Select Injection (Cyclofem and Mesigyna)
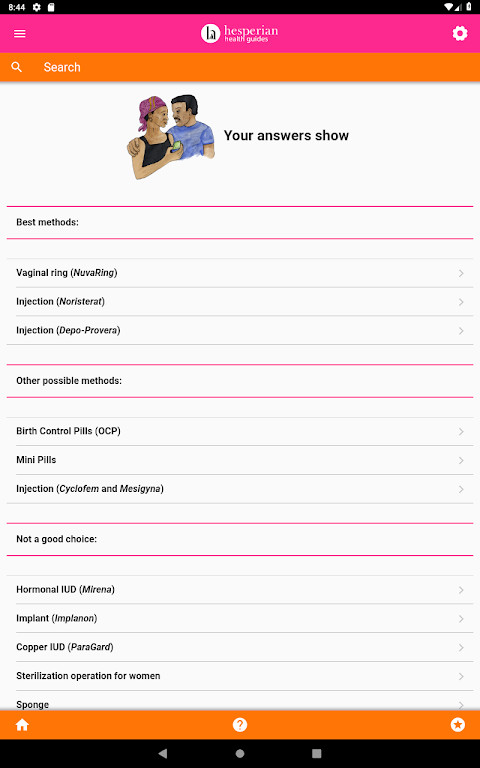480x768 pixels. (x=240, y=489)
